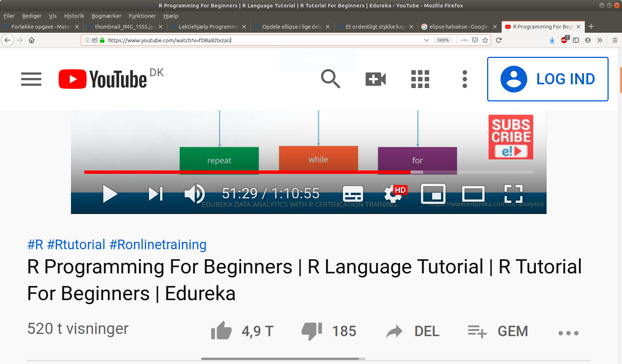622x364 pixels.
Task: Open the Vis menu
Action: point(53,16)
